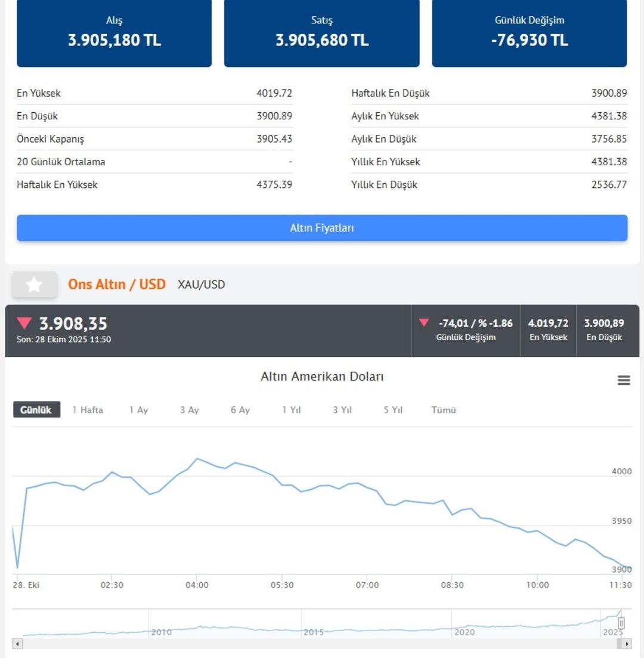Click the red down triangle beside 3.908,35

pos(24,324)
